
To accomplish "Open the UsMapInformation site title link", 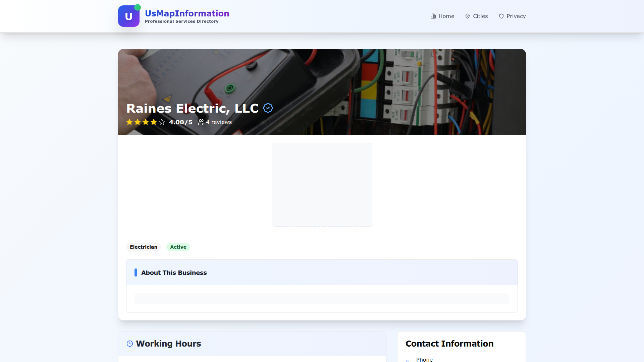I will (x=187, y=13).
